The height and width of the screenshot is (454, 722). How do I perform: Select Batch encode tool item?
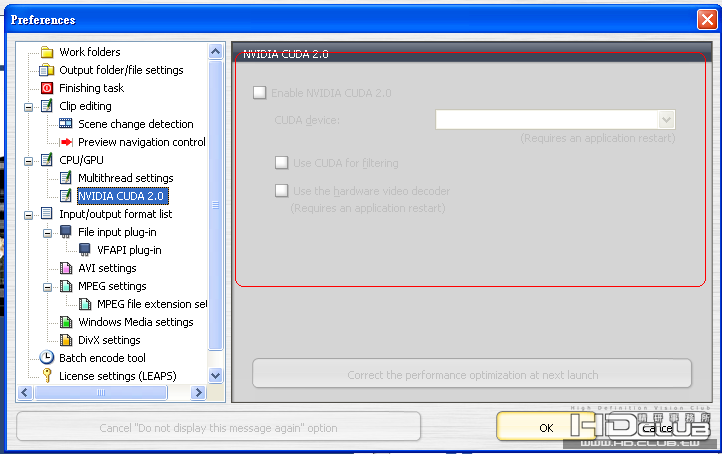click(x=102, y=358)
